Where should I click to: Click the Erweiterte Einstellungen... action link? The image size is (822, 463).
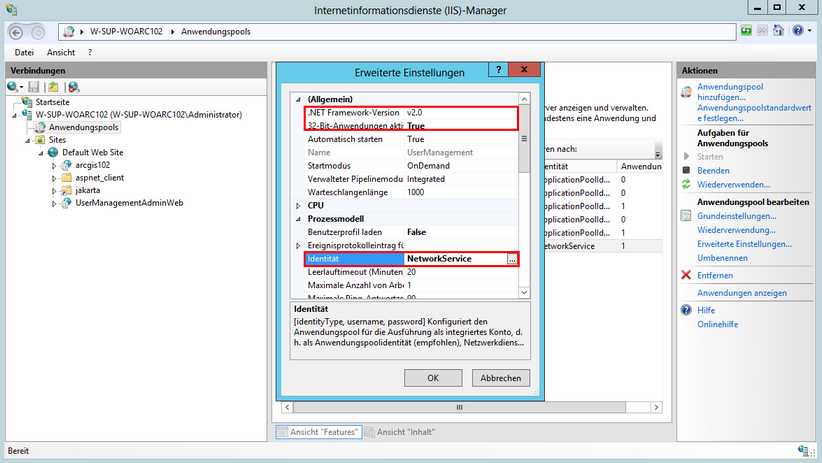[744, 244]
